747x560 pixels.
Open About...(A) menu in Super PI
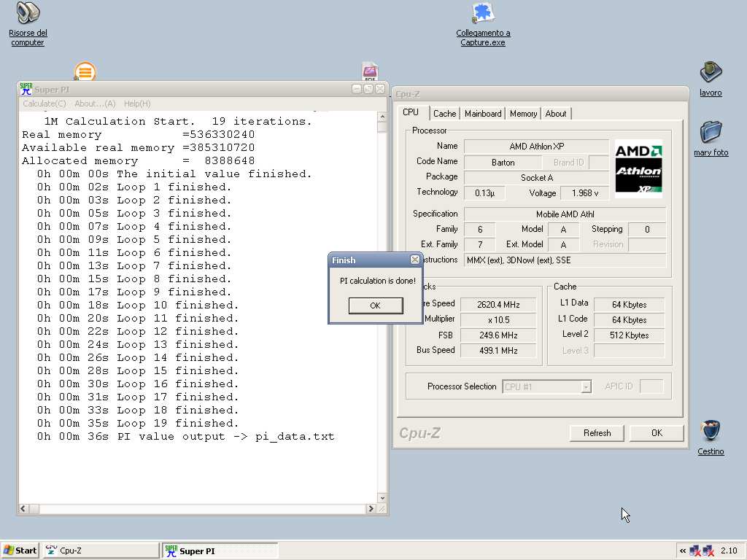point(95,104)
